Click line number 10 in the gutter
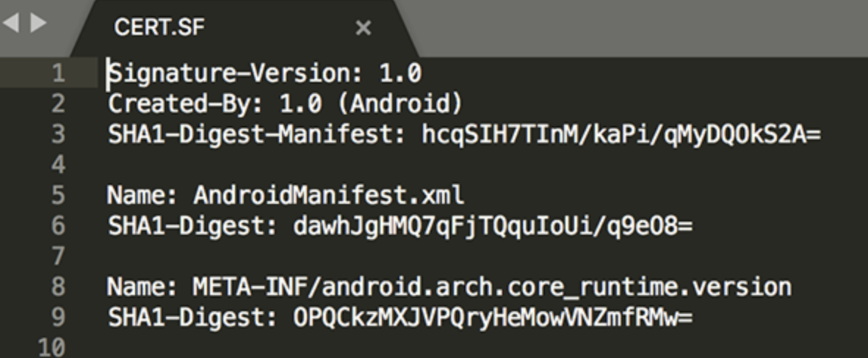 coord(51,347)
